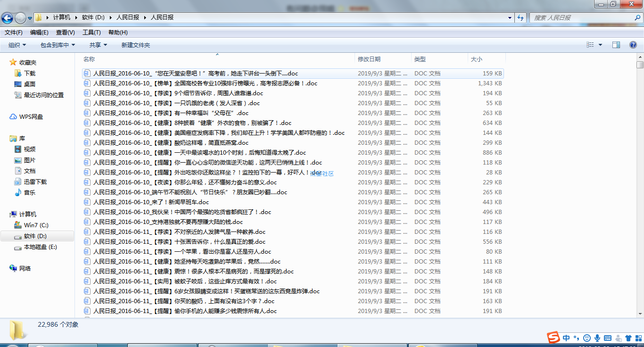Toggle Sogou punctuation mode icon
The height and width of the screenshot is (347, 644).
point(576,338)
